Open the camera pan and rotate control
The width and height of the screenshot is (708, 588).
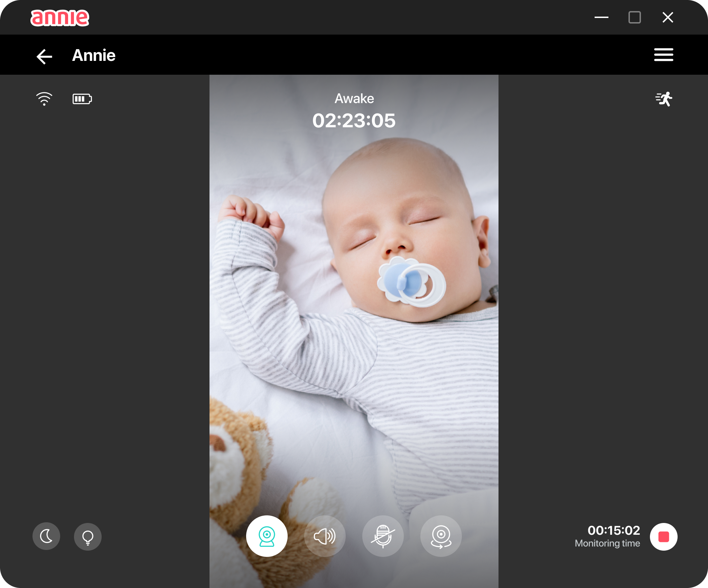[x=441, y=536]
